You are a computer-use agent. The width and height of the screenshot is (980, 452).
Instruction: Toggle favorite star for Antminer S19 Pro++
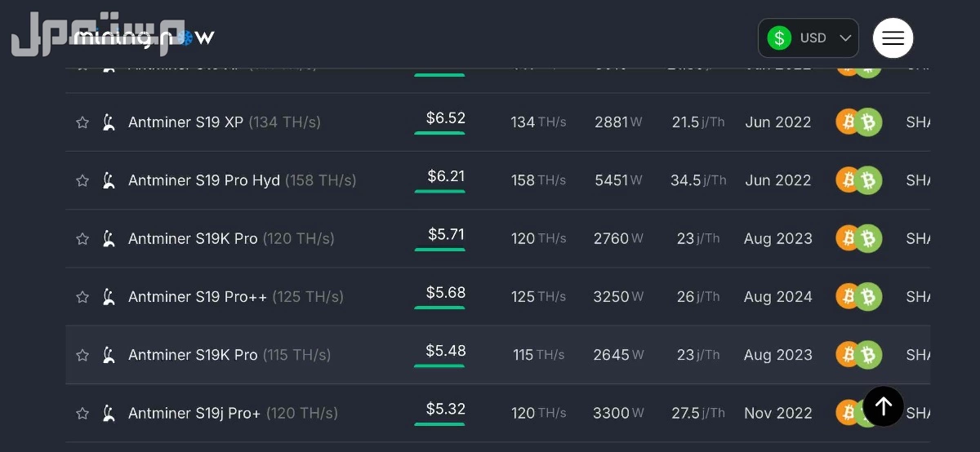pyautogui.click(x=82, y=297)
